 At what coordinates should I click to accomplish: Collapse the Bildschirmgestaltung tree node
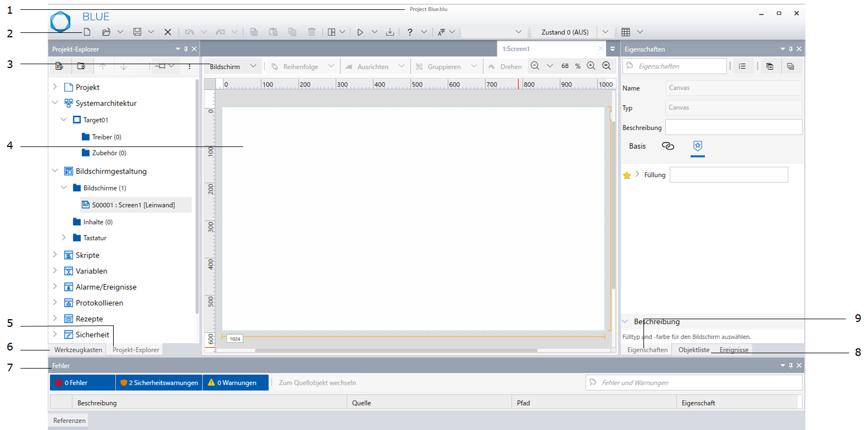coord(55,171)
